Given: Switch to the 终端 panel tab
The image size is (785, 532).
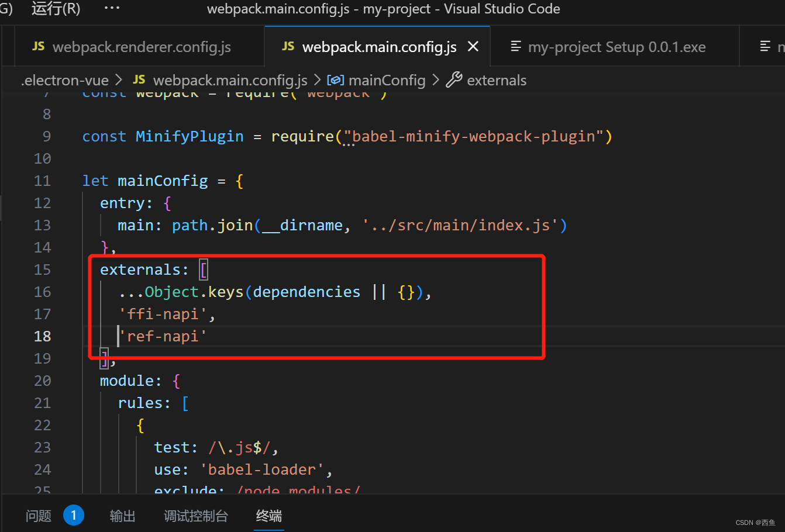Looking at the screenshot, I should coord(268,516).
